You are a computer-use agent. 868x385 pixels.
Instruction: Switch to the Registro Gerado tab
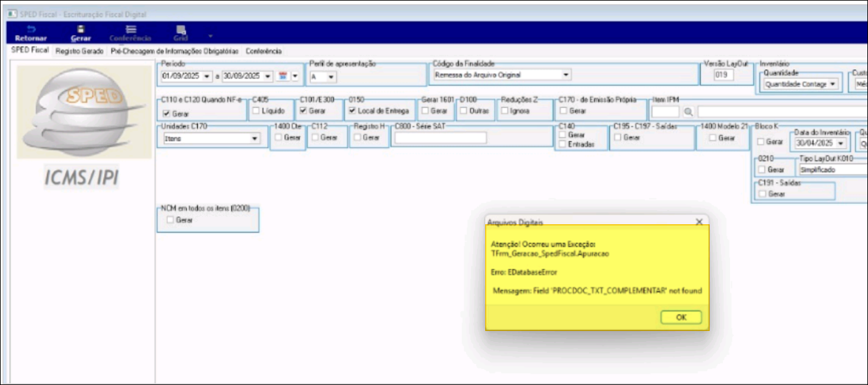point(79,51)
